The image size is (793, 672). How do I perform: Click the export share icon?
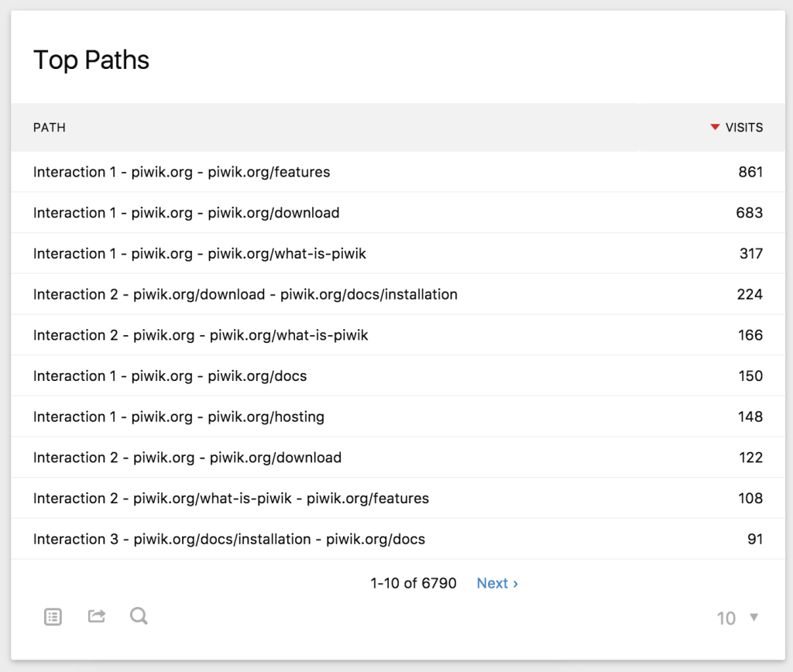(x=97, y=616)
